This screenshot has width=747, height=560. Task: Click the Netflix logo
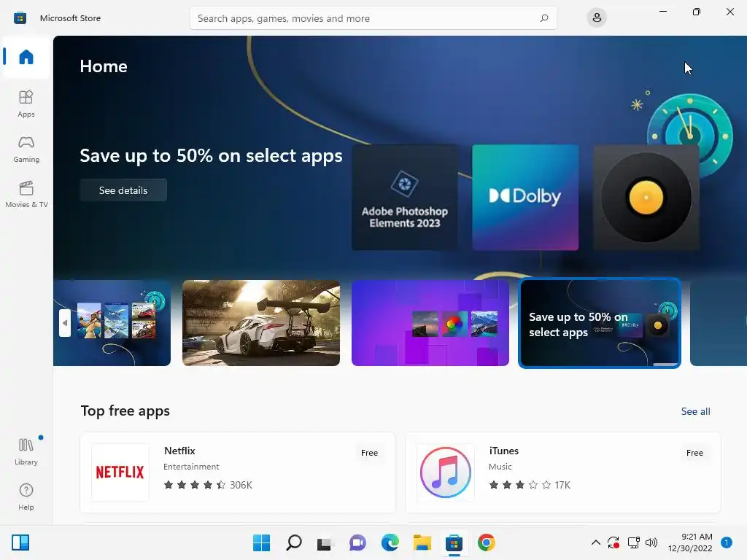coord(120,472)
